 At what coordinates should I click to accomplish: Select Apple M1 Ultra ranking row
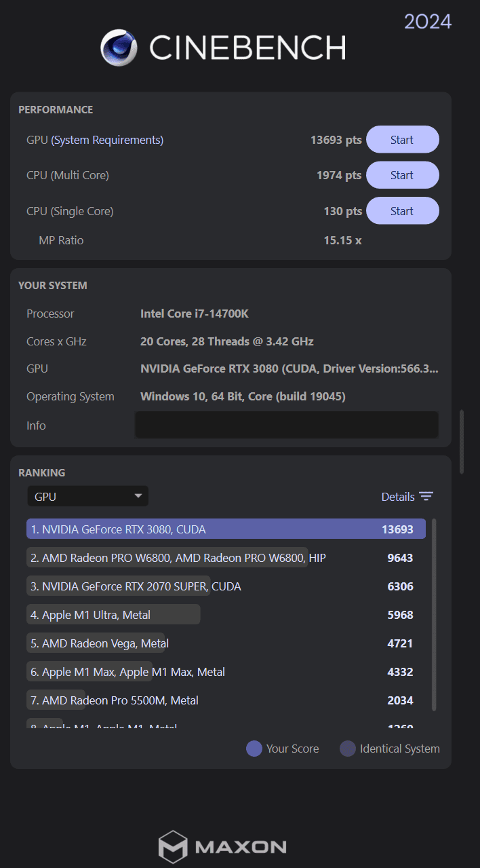(226, 615)
